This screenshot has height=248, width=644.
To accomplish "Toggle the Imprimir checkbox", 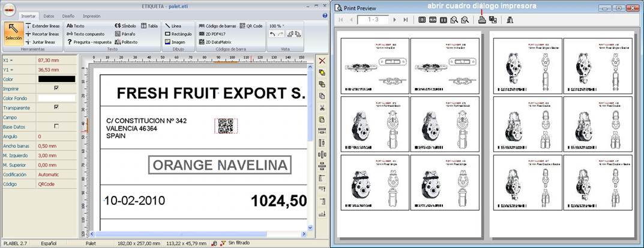I will tap(56, 87).
